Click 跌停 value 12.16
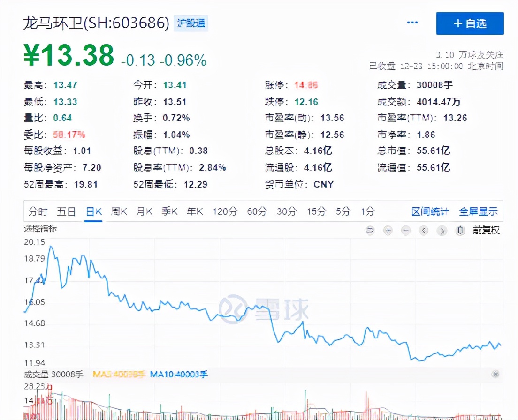518x420 pixels. pyautogui.click(x=306, y=102)
